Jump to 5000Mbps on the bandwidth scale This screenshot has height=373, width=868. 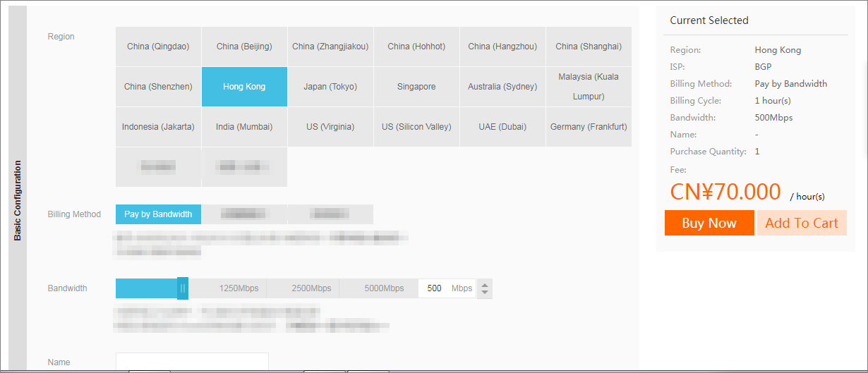point(384,288)
